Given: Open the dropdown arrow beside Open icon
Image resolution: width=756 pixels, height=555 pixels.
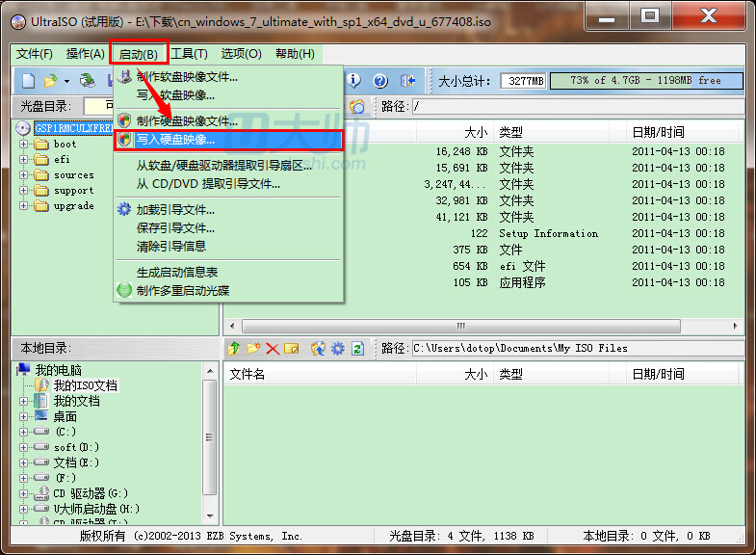Looking at the screenshot, I should click(66, 81).
